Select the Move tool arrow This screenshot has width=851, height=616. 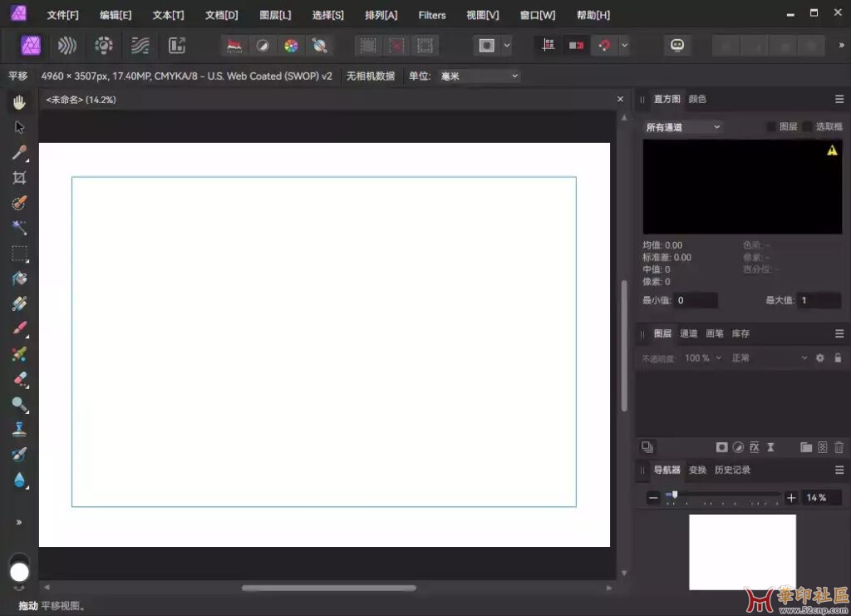click(x=19, y=127)
